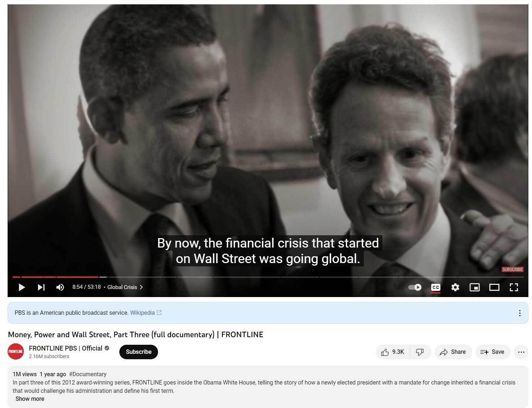Turn off closed captions
Image resolution: width=532 pixels, height=408 pixels.
click(436, 287)
